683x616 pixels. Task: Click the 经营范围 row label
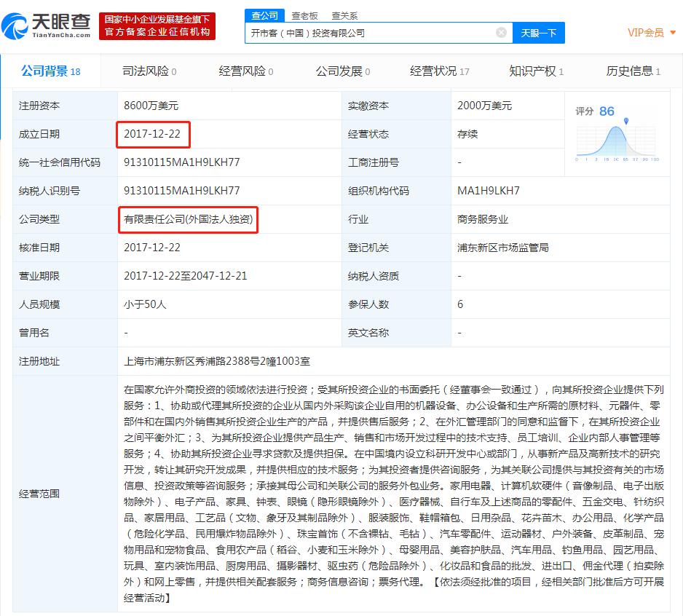(x=39, y=494)
